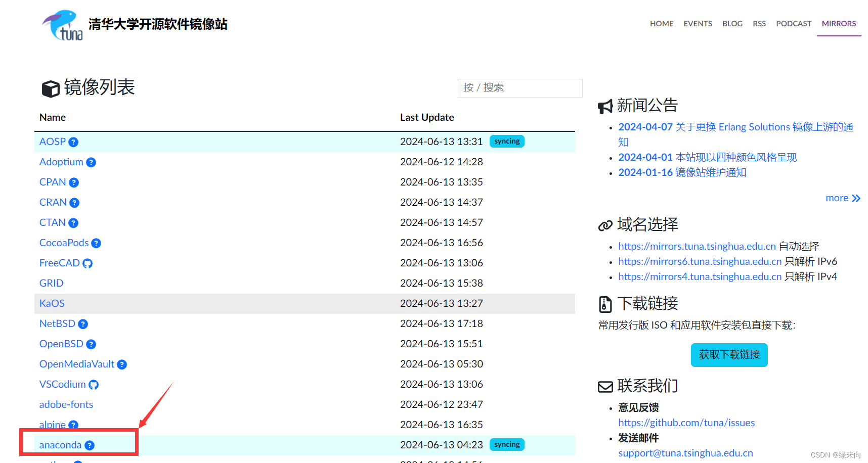Viewport: 868px width, 463px height.
Task: Click the syncing badge on AOSP row
Action: click(507, 142)
